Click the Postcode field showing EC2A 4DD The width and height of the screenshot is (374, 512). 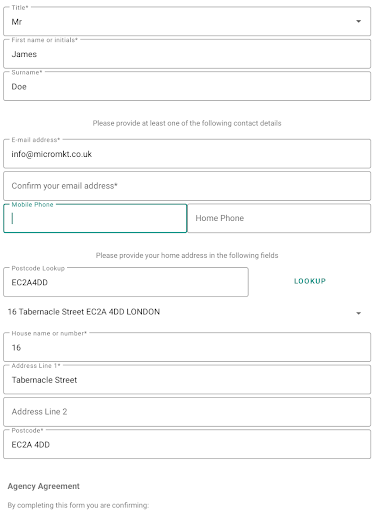coord(187,444)
